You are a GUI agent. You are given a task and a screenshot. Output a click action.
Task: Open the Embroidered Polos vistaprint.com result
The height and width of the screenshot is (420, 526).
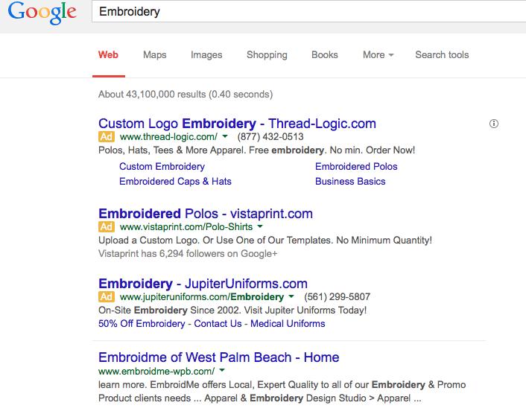(206, 214)
